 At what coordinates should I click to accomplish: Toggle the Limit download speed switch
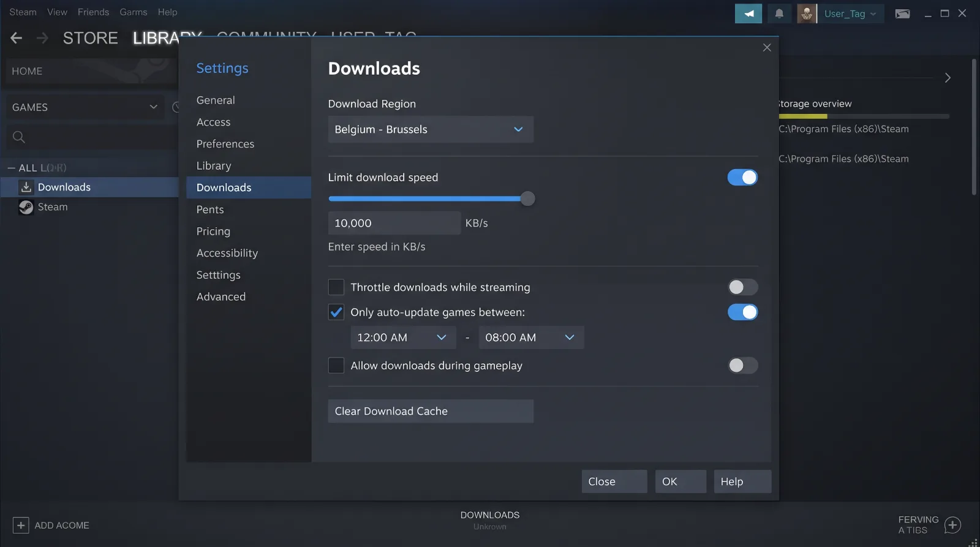click(742, 178)
